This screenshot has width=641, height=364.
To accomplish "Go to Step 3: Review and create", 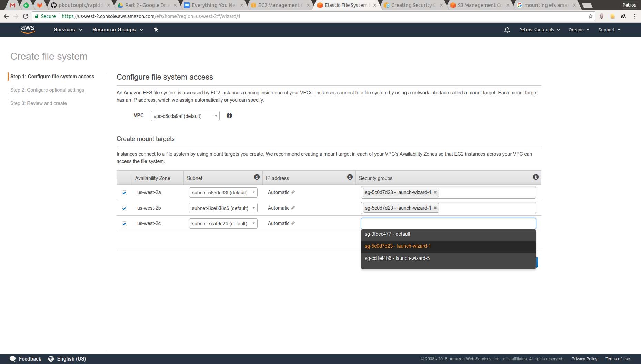I will [39, 103].
